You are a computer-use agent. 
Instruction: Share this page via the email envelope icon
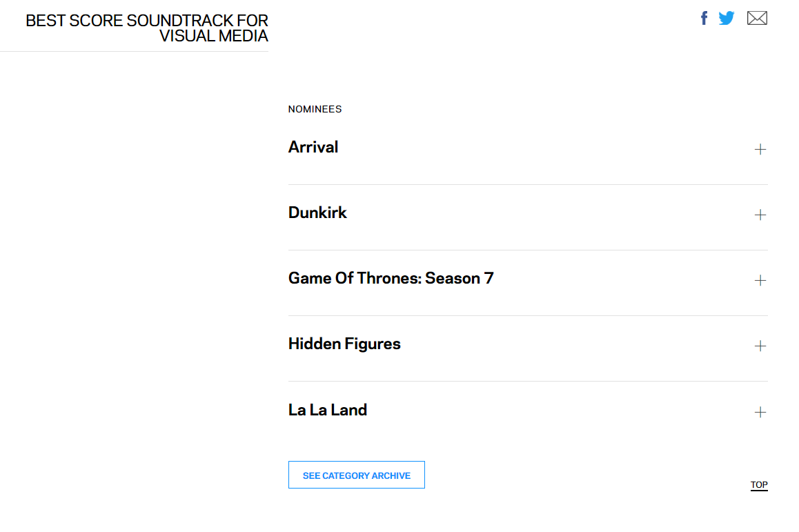point(757,19)
